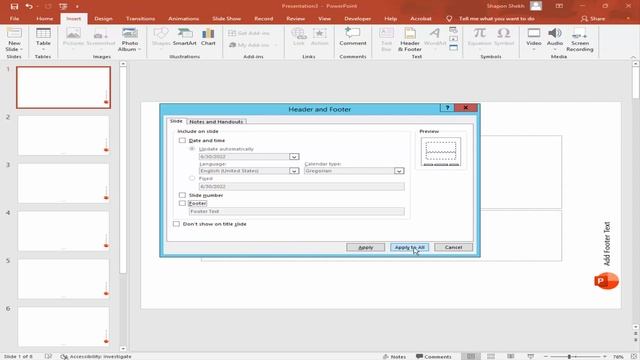Click the Action icon
This screenshot has height=360, width=640.
pyautogui.click(x=320, y=37)
